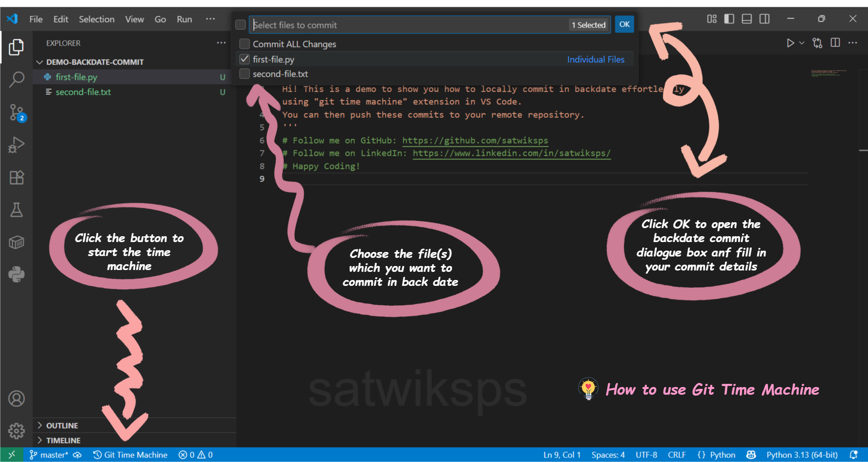The width and height of the screenshot is (868, 462).
Task: Open second-file.txt in Explorer tree
Action: (83, 92)
